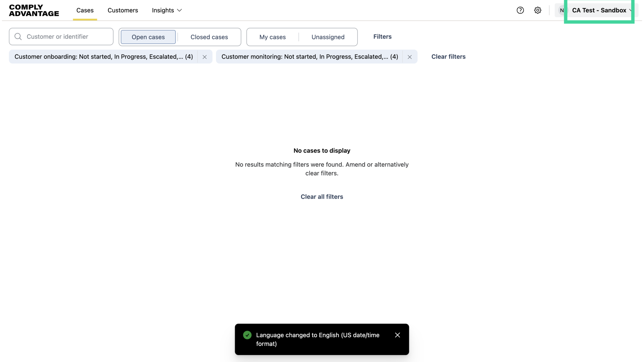The image size is (644, 362).
Task: Click green success checkmark in toast
Action: click(x=247, y=335)
